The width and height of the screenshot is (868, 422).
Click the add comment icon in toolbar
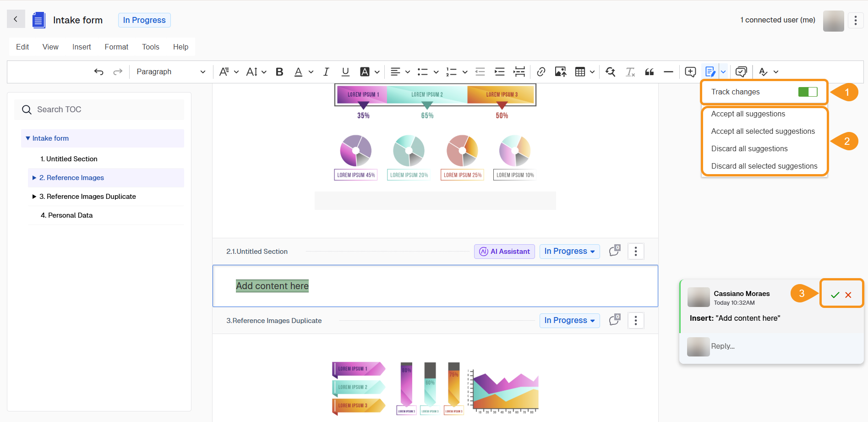pos(690,72)
